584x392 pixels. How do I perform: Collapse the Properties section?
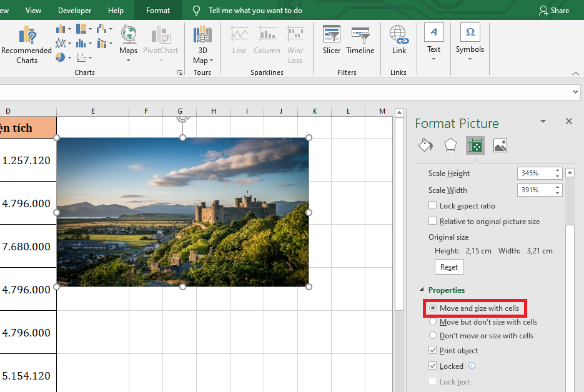click(421, 290)
